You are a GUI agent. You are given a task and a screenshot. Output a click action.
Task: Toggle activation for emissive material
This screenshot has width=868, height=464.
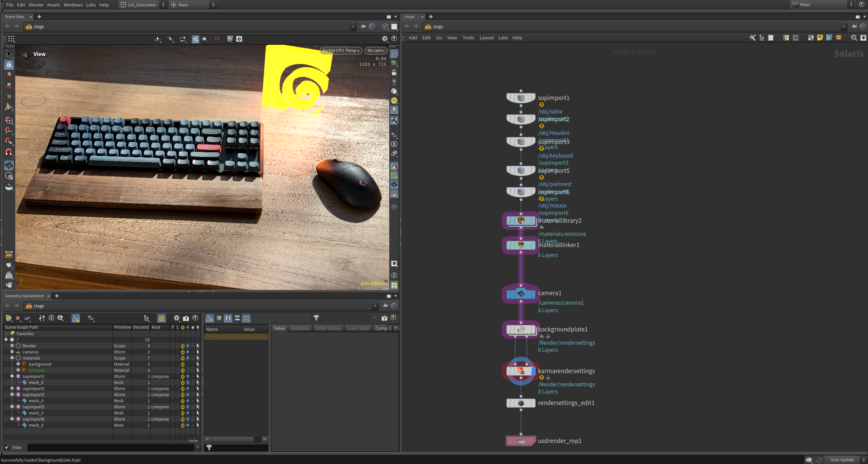[183, 370]
